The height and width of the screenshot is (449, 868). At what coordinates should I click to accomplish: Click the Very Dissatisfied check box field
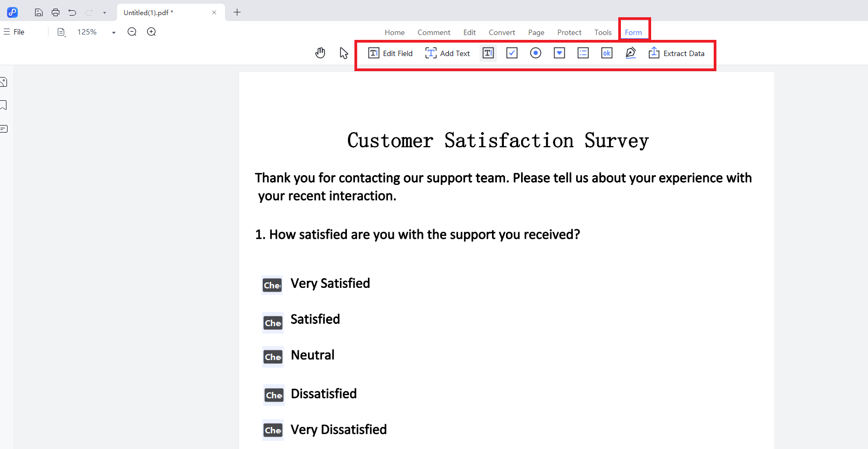point(273,430)
